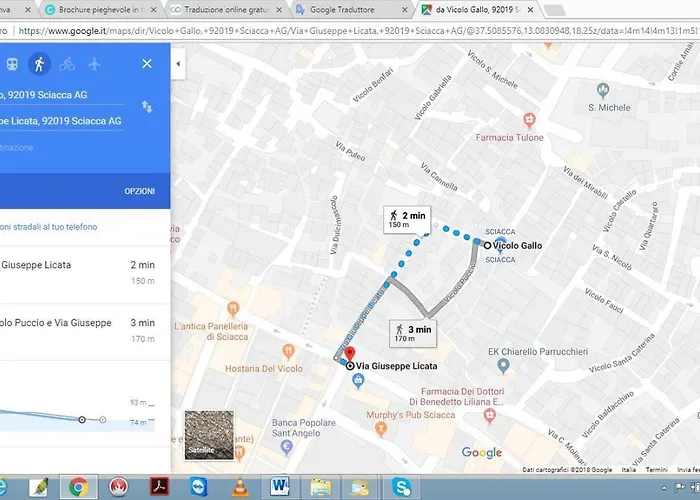700x500 pixels.
Task: Open a new browser tab
Action: point(555,10)
